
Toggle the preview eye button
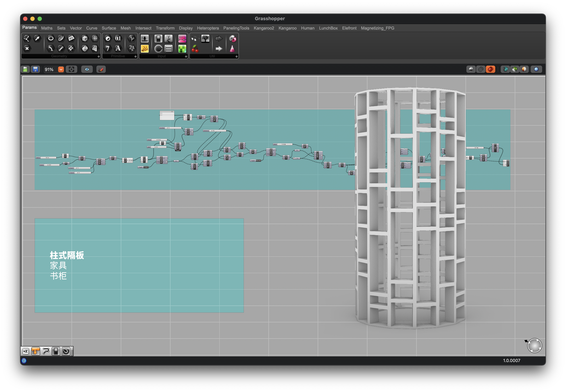87,69
